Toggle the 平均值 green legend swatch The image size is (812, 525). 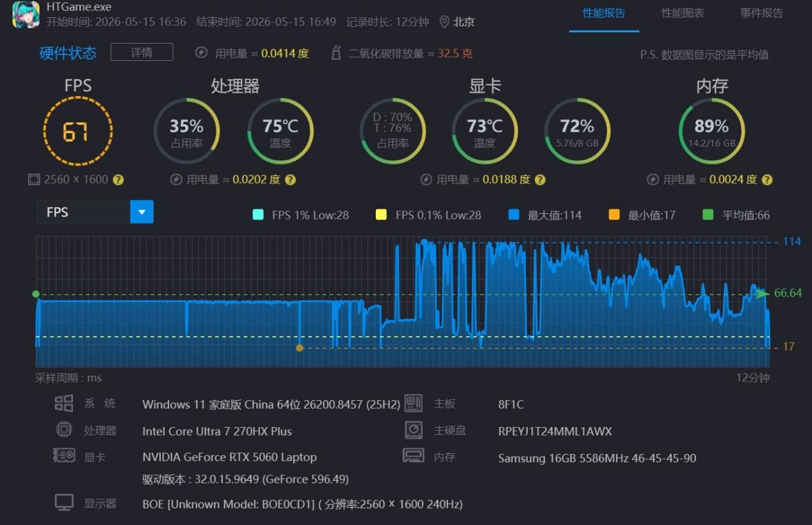[x=708, y=215]
